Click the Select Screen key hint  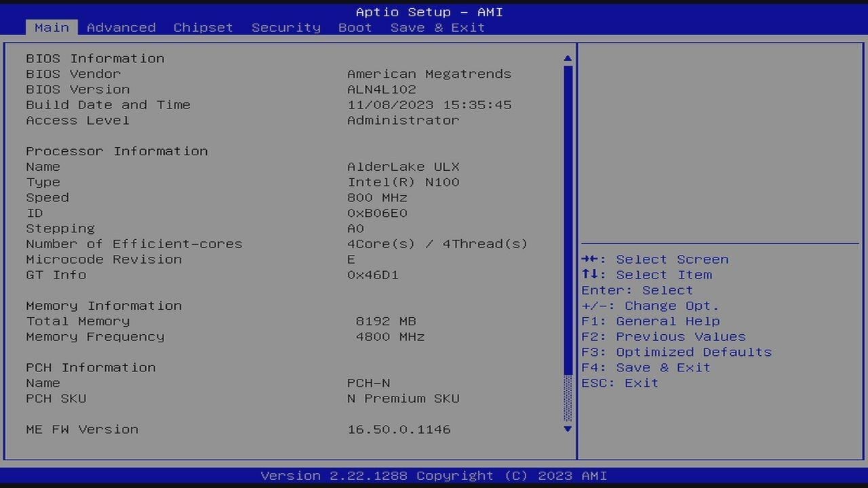point(655,260)
